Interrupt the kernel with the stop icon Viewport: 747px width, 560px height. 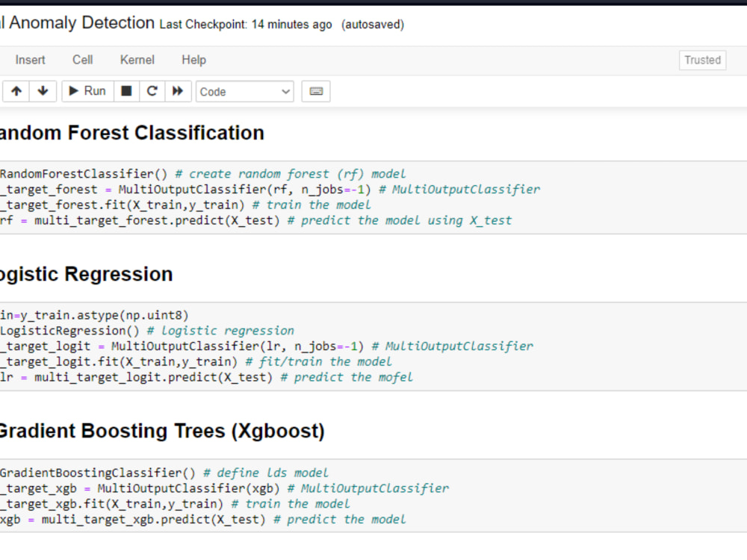[126, 91]
